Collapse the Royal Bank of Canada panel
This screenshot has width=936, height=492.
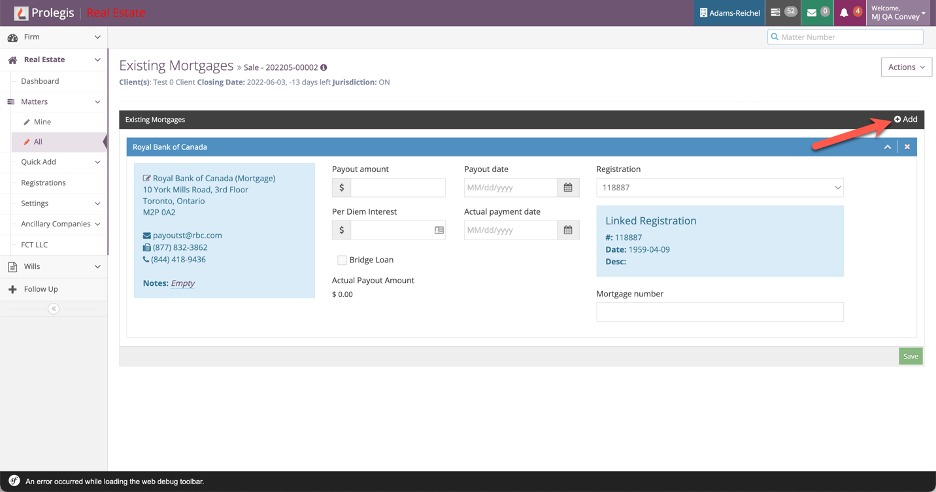point(887,147)
